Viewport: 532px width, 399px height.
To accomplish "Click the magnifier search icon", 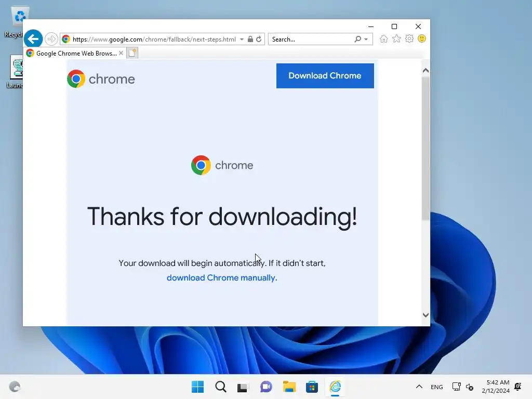I will coord(357,39).
